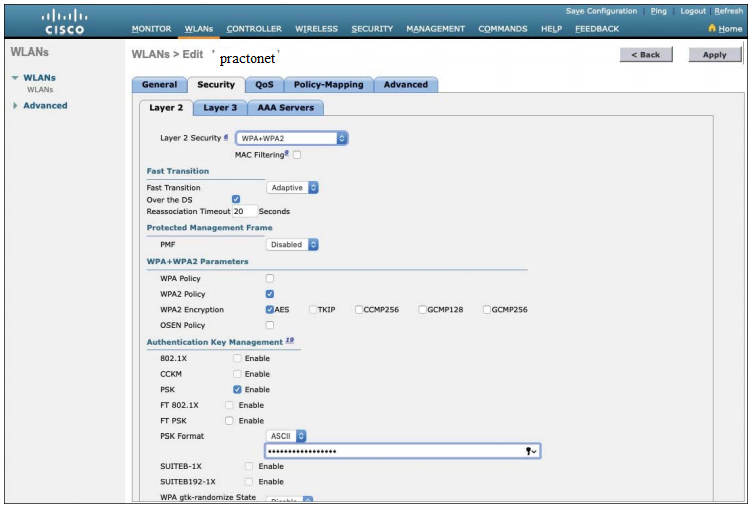
Task: Enable the OSEN Policy checkbox
Action: (270, 325)
